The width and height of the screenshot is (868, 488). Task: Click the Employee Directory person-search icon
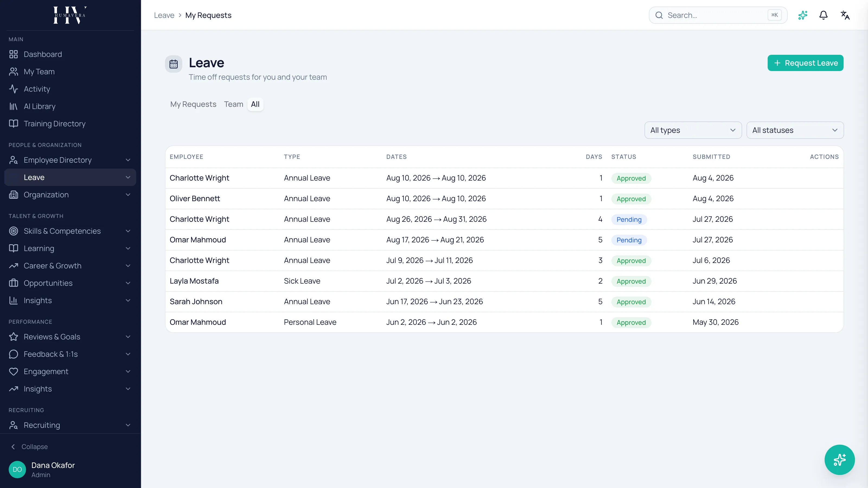click(14, 160)
